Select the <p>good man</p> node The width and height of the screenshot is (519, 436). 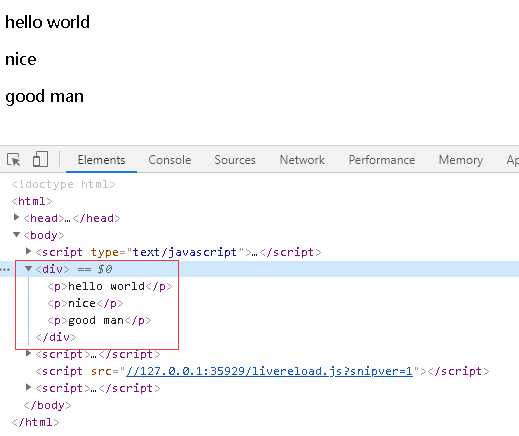click(x=99, y=320)
